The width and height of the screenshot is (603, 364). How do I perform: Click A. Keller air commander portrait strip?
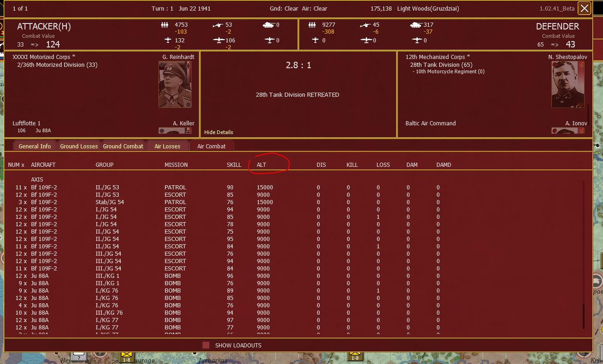click(x=175, y=130)
